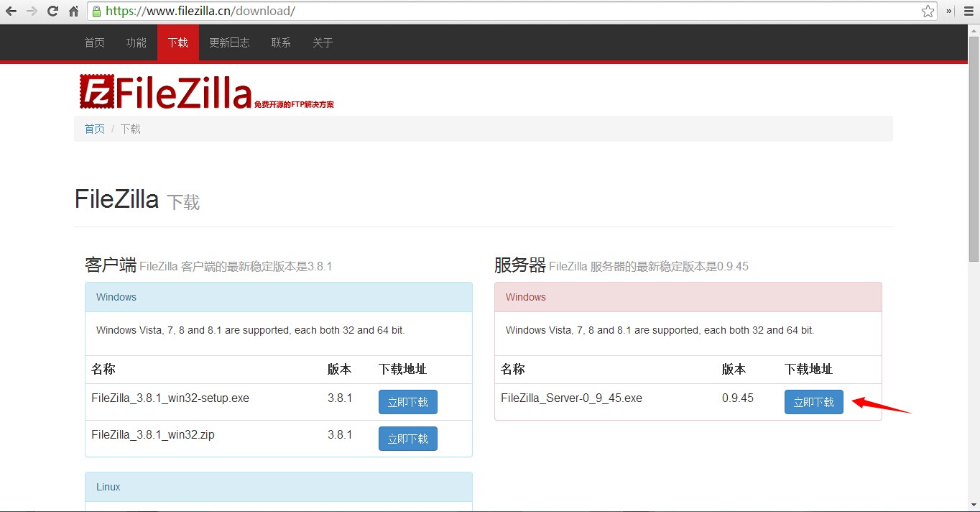Select the 下载 navigation tab
Viewport: 980px width, 512px height.
pos(178,42)
